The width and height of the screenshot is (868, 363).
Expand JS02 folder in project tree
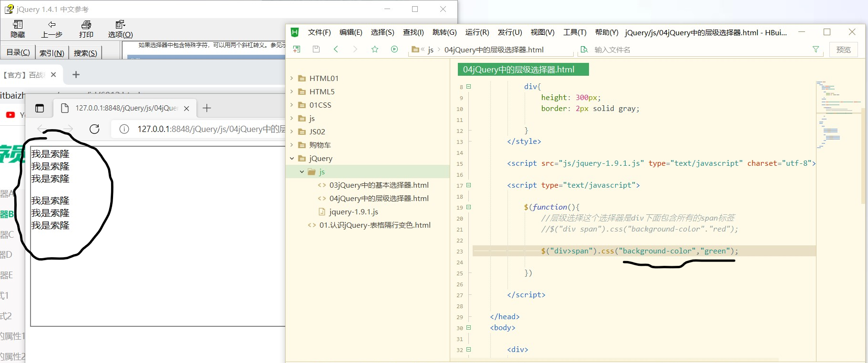pyautogui.click(x=292, y=131)
